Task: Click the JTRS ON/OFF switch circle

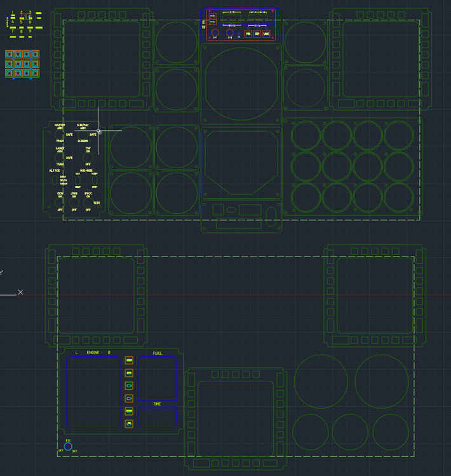Action: 74,202
